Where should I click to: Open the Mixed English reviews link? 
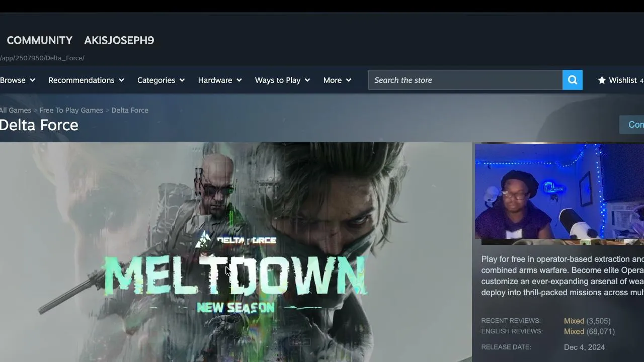pos(574,331)
